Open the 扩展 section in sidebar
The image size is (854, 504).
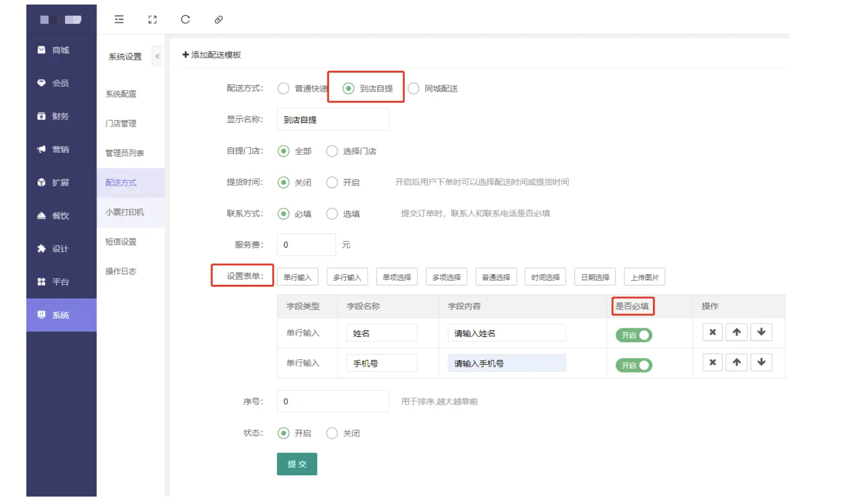[61, 182]
